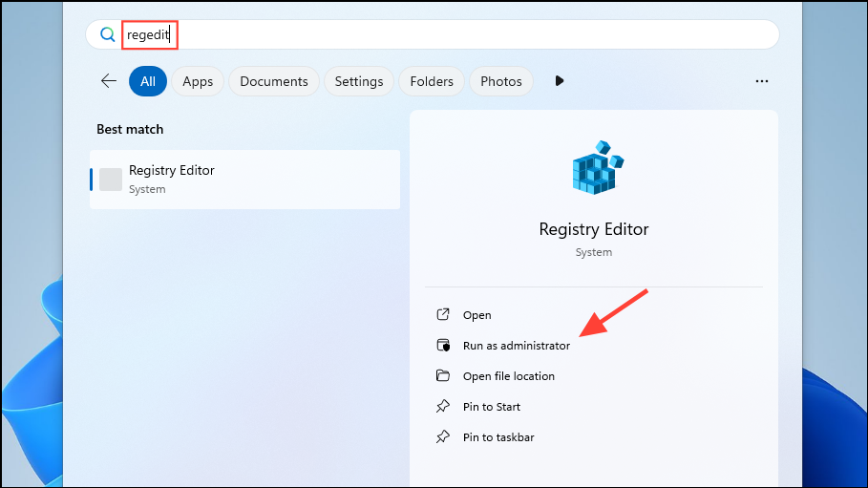This screenshot has width=868, height=488.
Task: Choose Pin to Start
Action: click(492, 407)
